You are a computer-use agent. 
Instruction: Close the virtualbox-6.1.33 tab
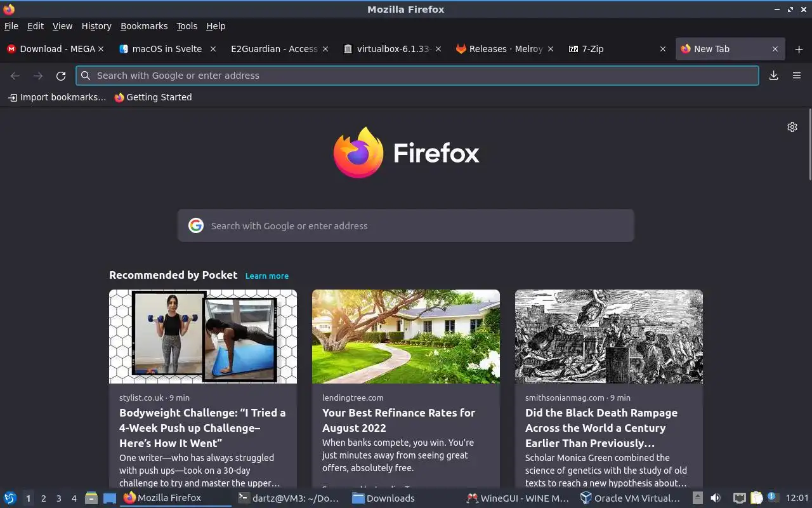point(438,49)
